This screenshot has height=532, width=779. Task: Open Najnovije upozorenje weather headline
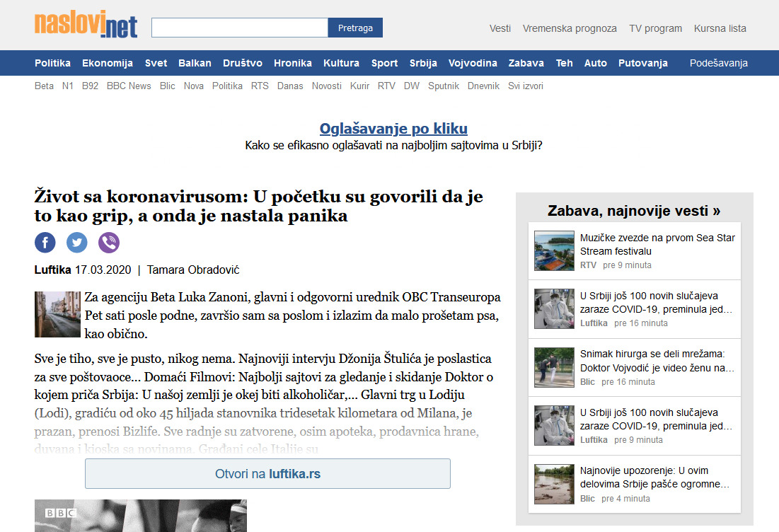654,478
